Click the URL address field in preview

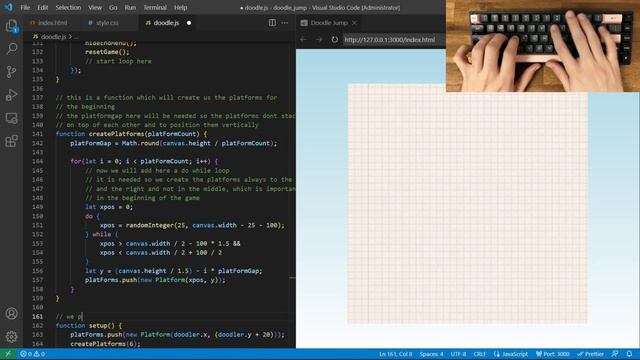pyautogui.click(x=393, y=40)
